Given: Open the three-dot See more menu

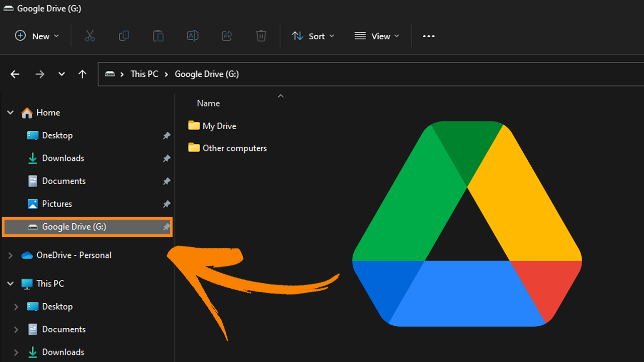Looking at the screenshot, I should (429, 36).
